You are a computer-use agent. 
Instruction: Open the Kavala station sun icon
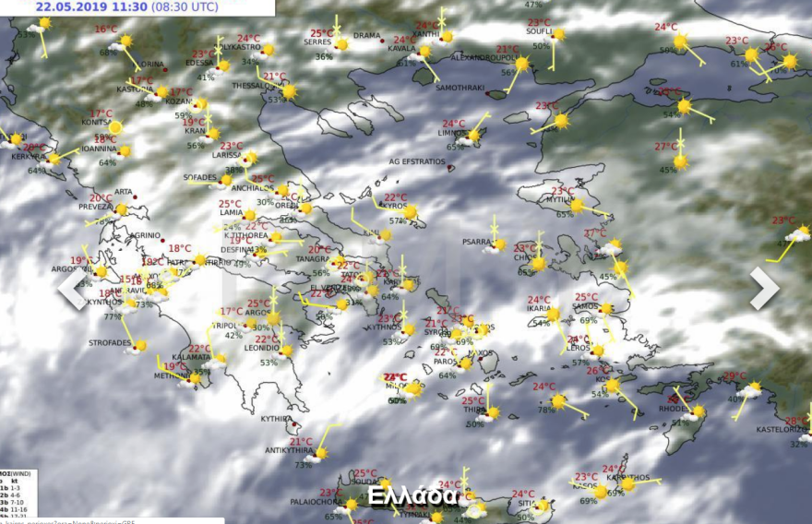point(424,52)
